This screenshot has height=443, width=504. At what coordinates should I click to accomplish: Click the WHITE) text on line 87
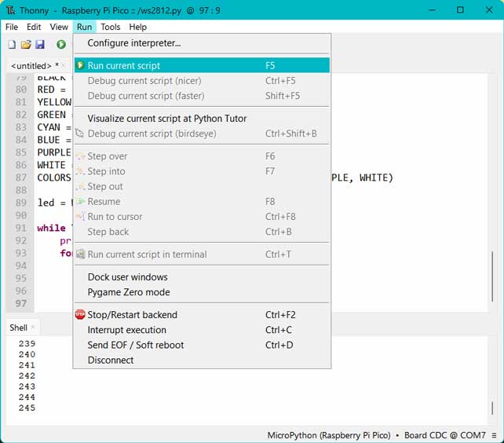[376, 178]
